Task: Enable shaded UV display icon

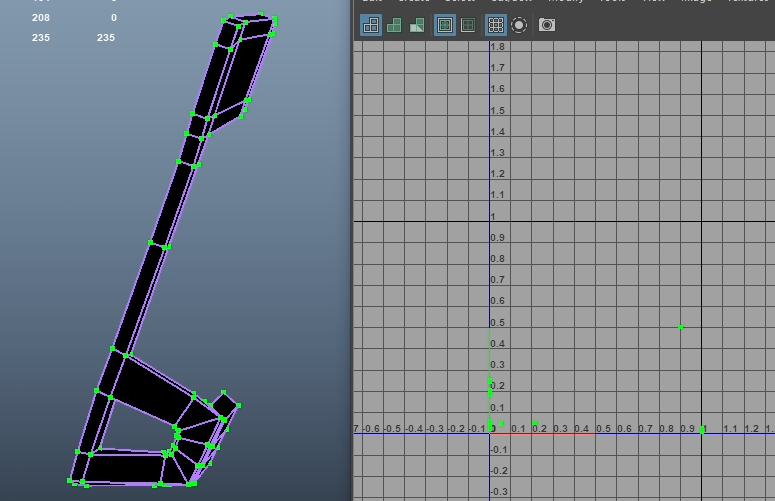Action: (394, 25)
